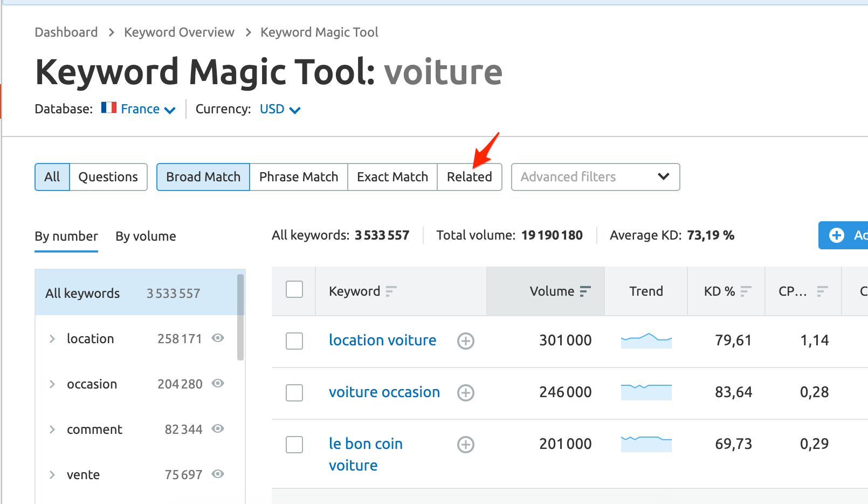
Task: Toggle eye icon for location group
Action: click(x=218, y=338)
